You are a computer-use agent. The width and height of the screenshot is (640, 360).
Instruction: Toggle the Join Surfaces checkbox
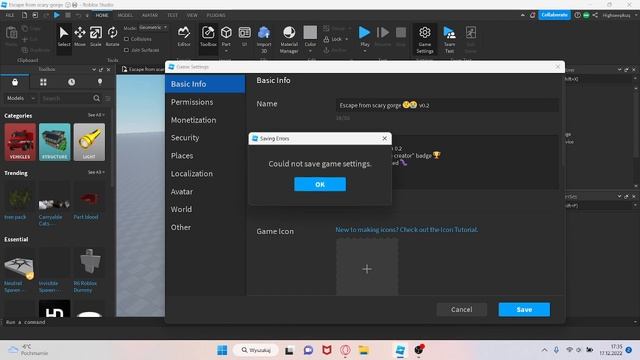tap(127, 50)
